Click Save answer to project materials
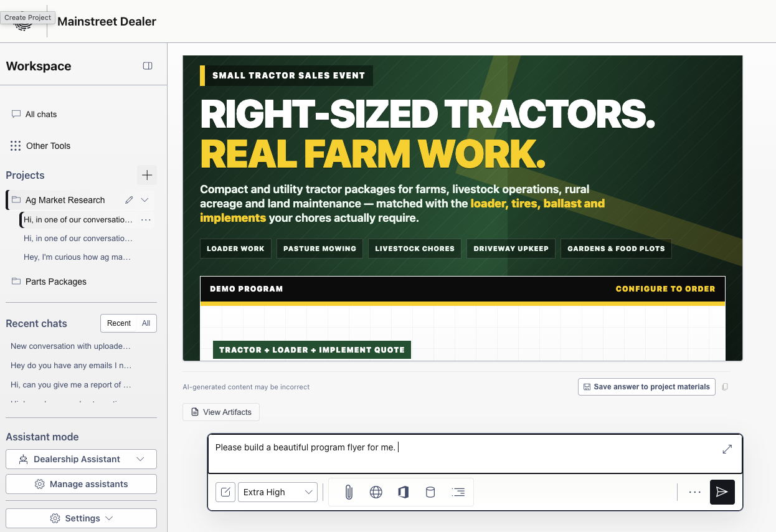The image size is (776, 532). tap(646, 387)
